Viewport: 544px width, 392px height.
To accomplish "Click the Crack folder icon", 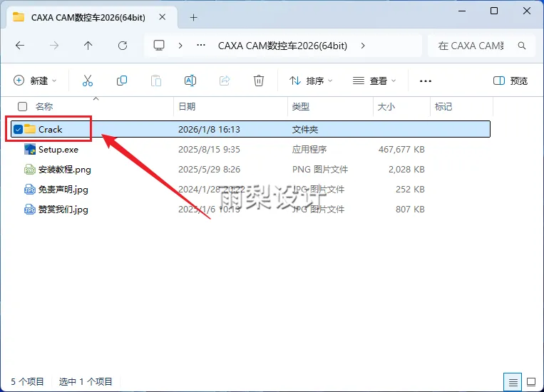I will click(30, 129).
